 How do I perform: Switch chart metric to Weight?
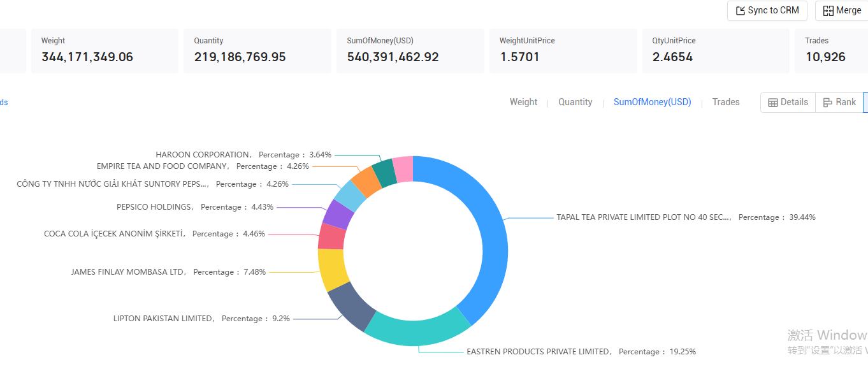pos(523,102)
